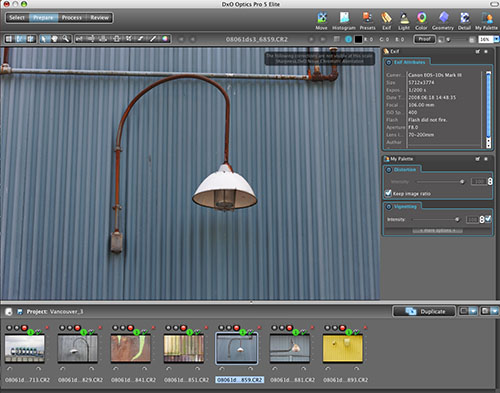Close the My Palette panel
Viewport: 500px width, 393px height.
click(486, 159)
